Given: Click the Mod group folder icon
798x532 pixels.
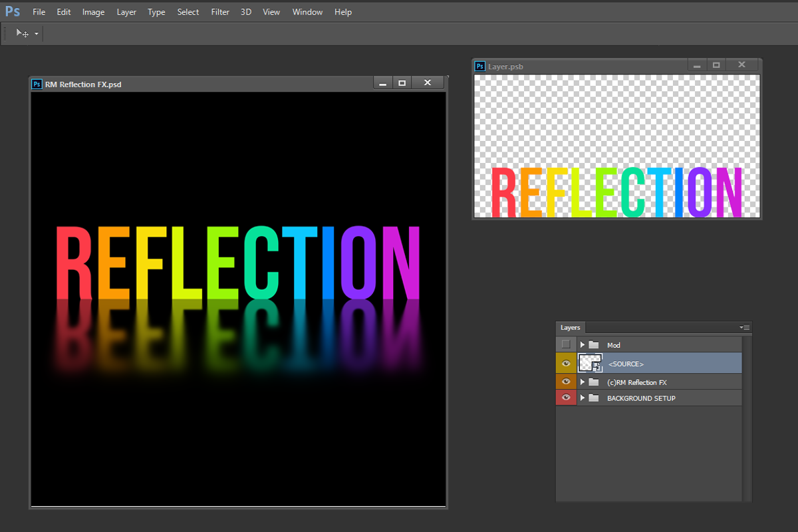Looking at the screenshot, I should point(594,344).
